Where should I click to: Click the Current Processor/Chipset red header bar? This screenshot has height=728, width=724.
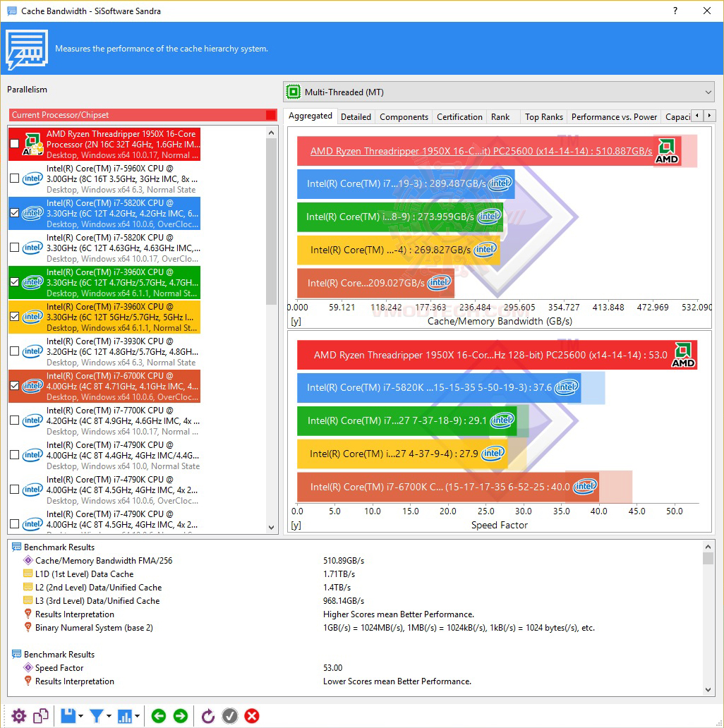143,115
